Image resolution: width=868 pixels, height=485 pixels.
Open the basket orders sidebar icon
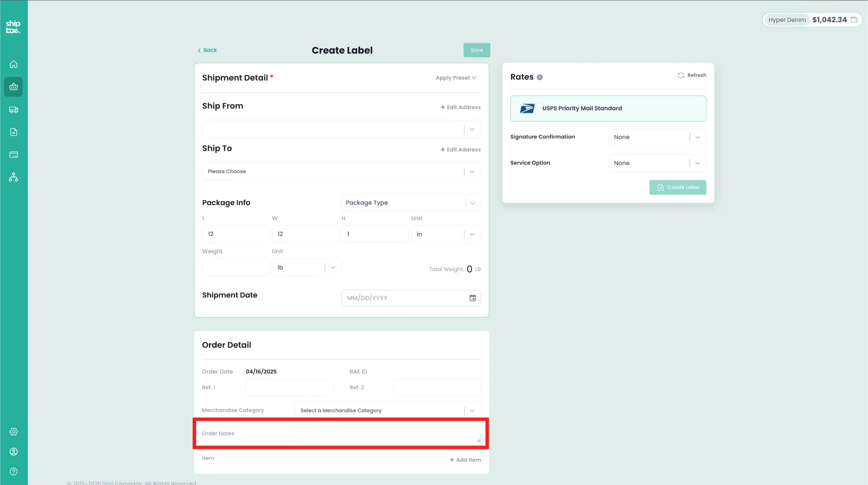coord(13,87)
